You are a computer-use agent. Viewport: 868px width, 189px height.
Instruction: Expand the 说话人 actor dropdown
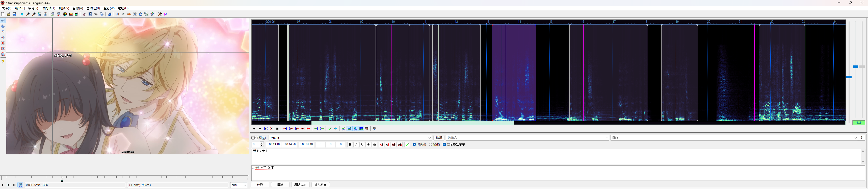[x=607, y=138]
